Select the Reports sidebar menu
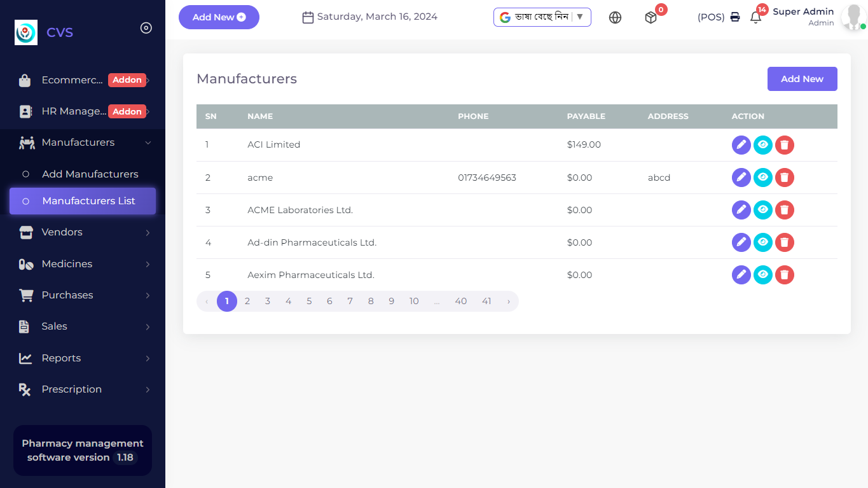This screenshot has width=868, height=488. pos(83,358)
